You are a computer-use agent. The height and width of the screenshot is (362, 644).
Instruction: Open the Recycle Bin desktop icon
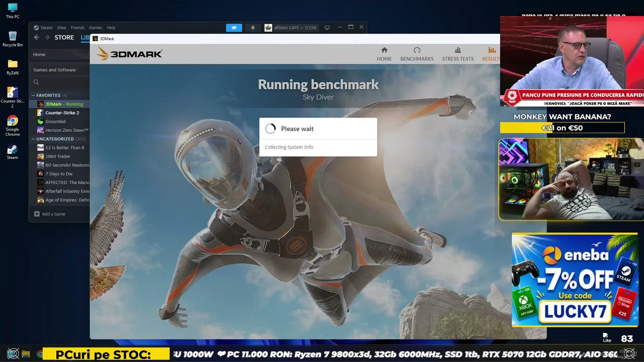[x=13, y=39]
